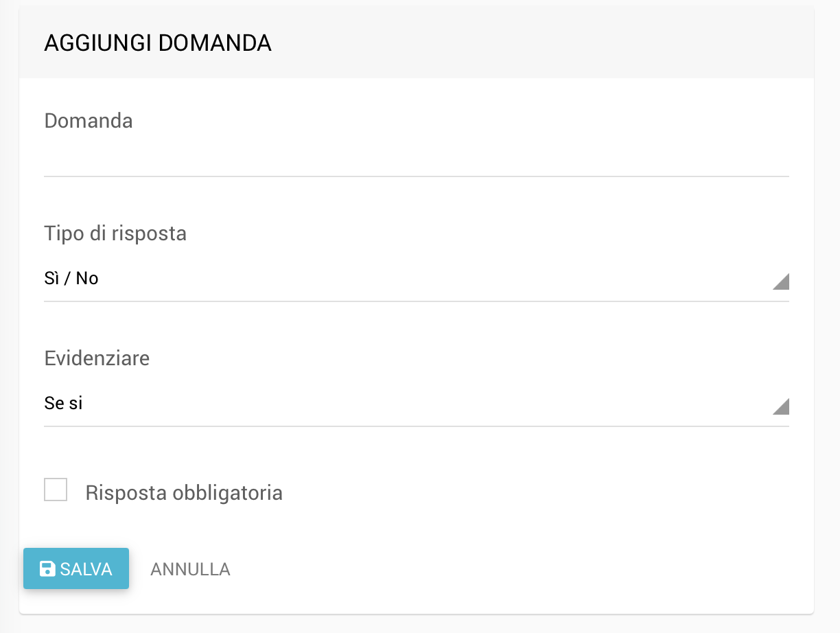Click the gray header bar beside the title

(x=549, y=43)
